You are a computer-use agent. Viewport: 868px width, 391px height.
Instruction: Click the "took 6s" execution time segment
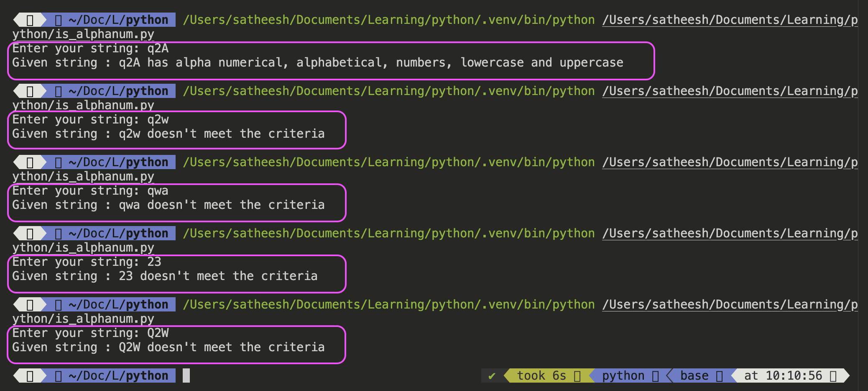pyautogui.click(x=541, y=376)
